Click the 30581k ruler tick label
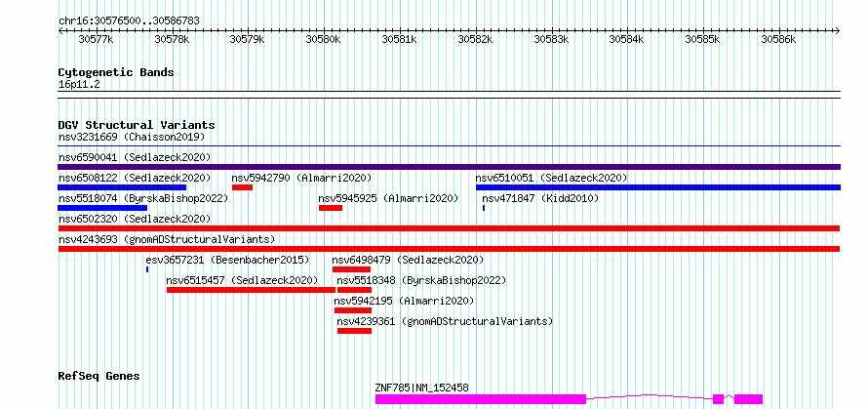The image size is (868, 409). [x=400, y=39]
